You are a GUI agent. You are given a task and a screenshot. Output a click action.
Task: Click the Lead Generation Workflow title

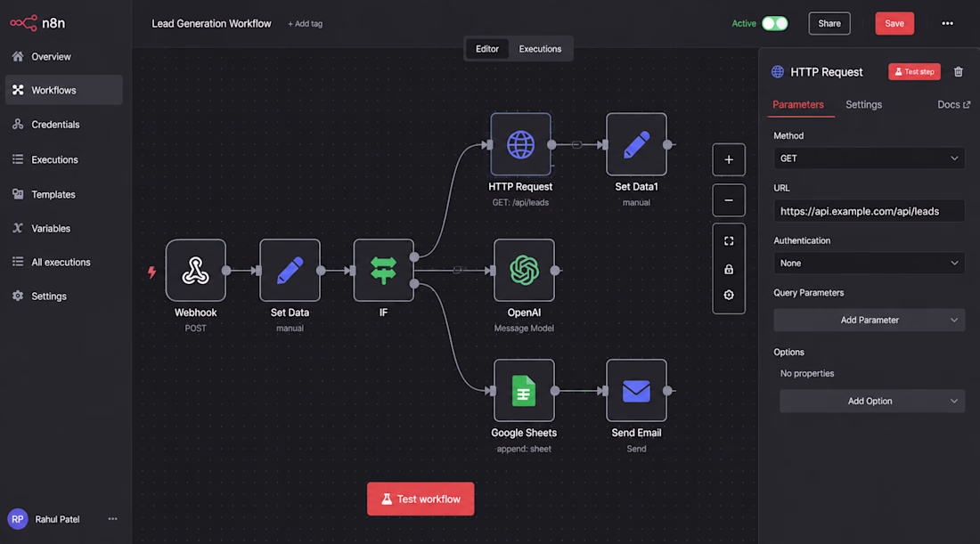pyautogui.click(x=211, y=23)
